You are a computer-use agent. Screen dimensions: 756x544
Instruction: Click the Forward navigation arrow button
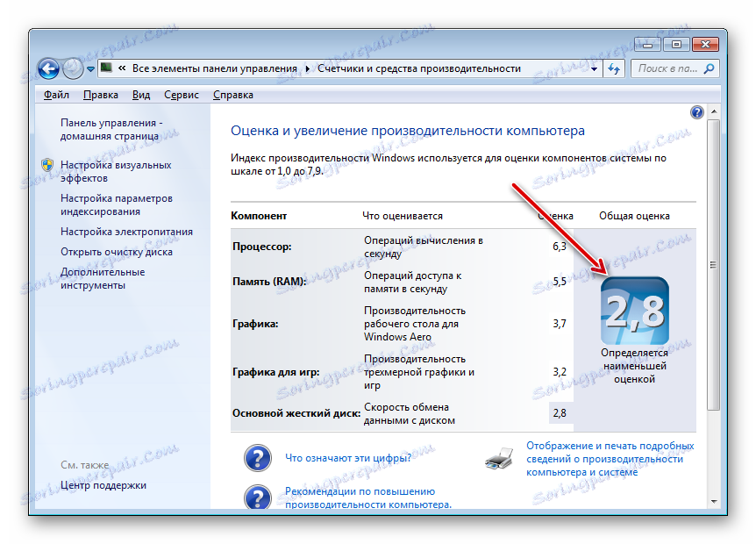[x=73, y=68]
